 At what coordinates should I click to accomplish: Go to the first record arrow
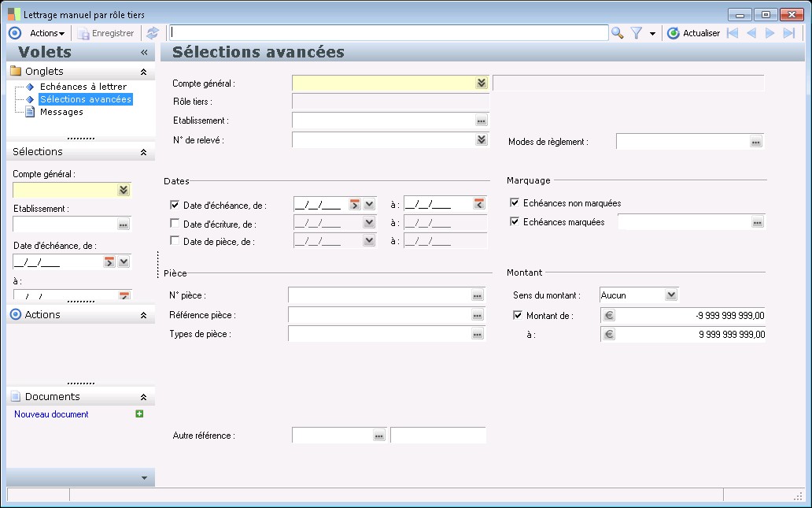pos(733,33)
